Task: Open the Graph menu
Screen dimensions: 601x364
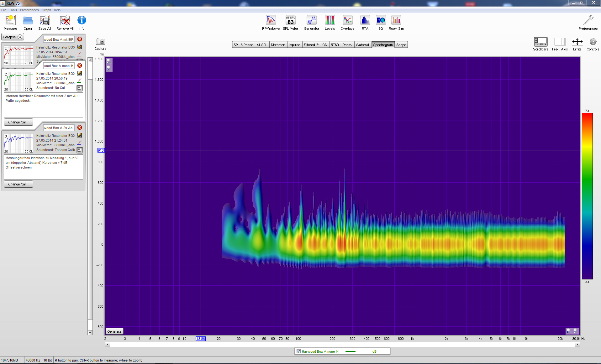Action: click(46, 10)
